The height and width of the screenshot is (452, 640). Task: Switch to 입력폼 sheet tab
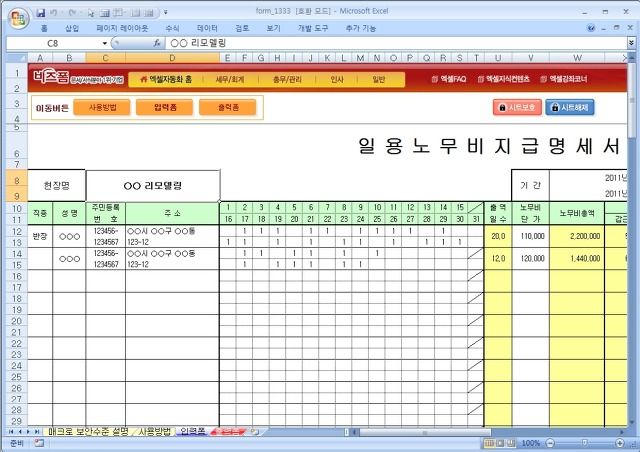coord(193,432)
